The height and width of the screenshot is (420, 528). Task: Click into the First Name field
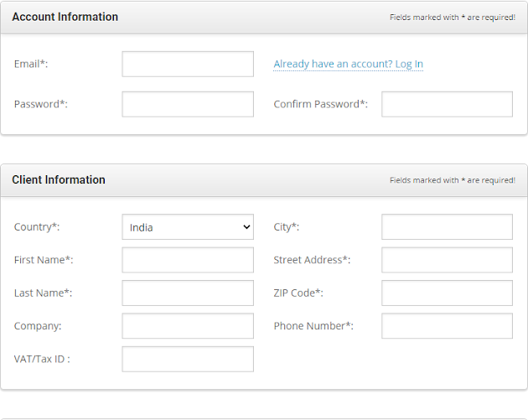(x=188, y=260)
